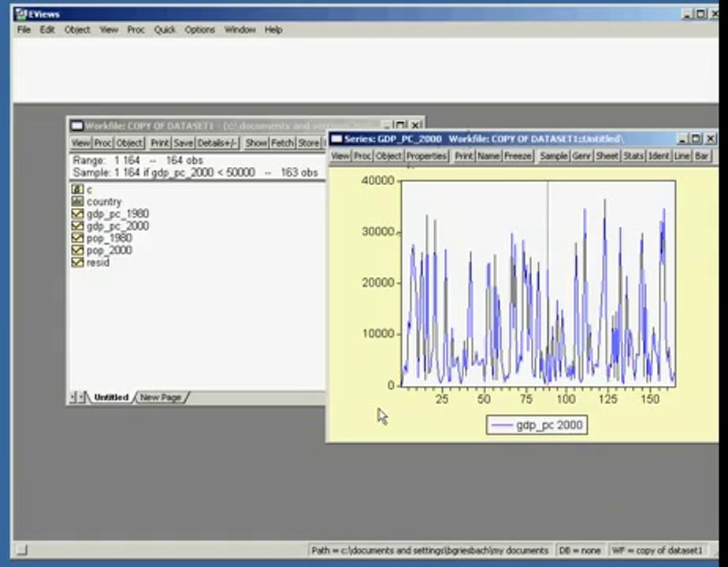Click Proc button in Workfile window
The image size is (728, 567).
102,143
